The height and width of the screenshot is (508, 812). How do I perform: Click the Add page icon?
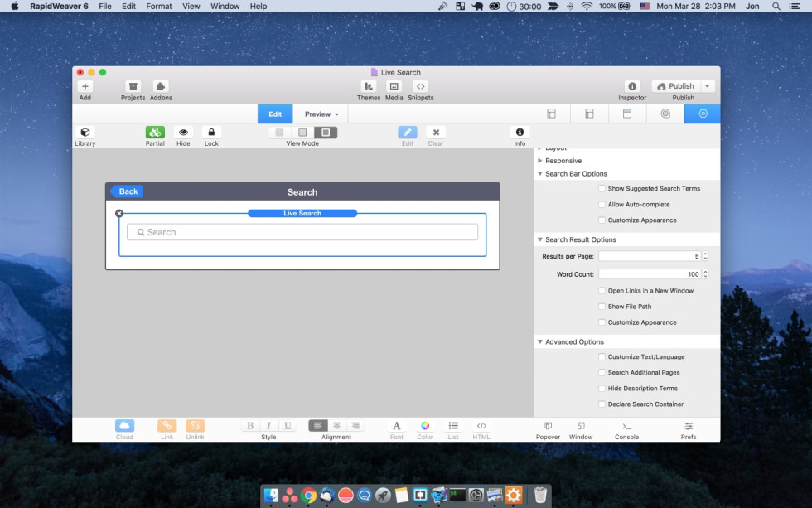click(85, 86)
